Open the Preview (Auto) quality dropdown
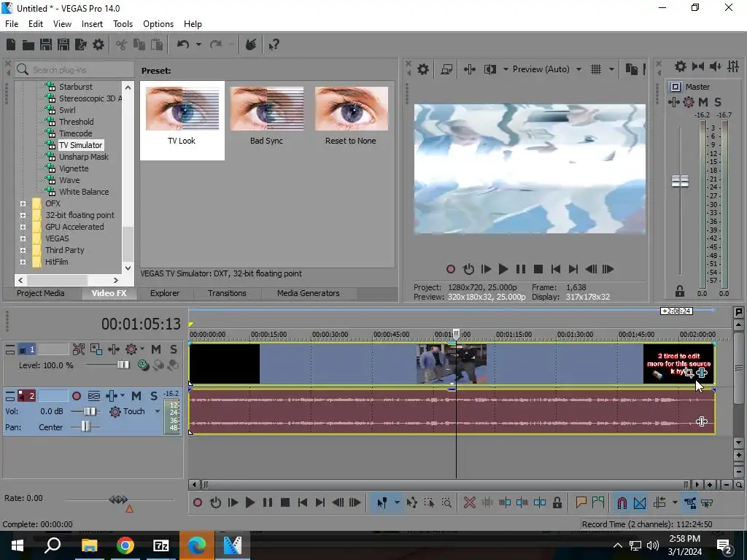The image size is (747, 560). 578,69
